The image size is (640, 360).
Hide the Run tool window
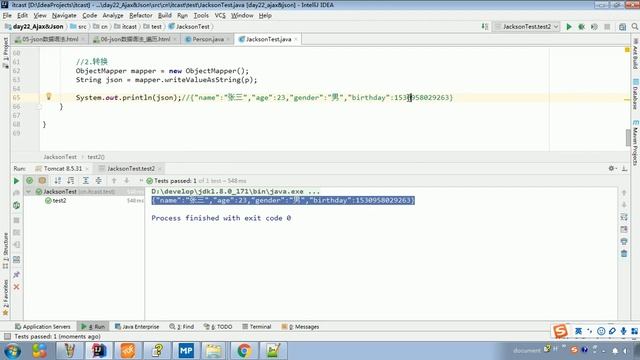coord(624,168)
